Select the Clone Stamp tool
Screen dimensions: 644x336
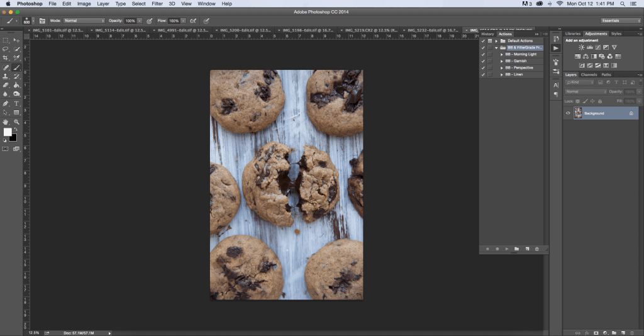[x=6, y=76]
